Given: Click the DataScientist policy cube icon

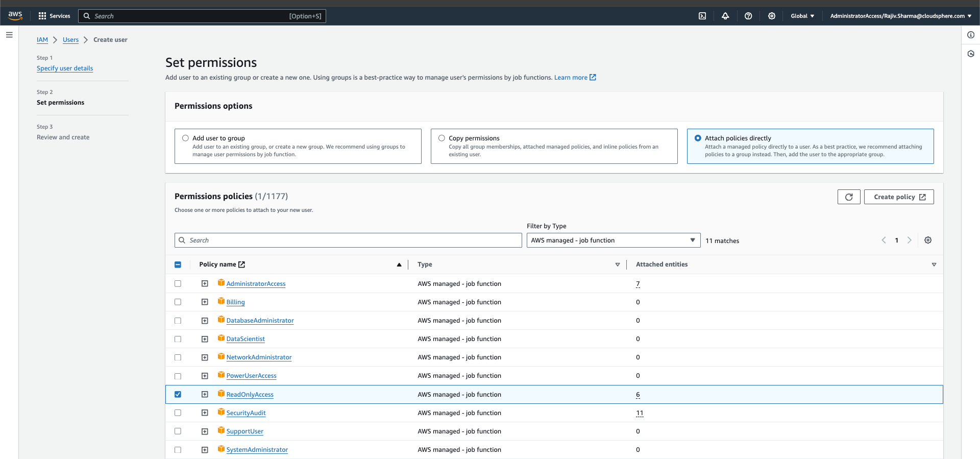Looking at the screenshot, I should pos(221,338).
